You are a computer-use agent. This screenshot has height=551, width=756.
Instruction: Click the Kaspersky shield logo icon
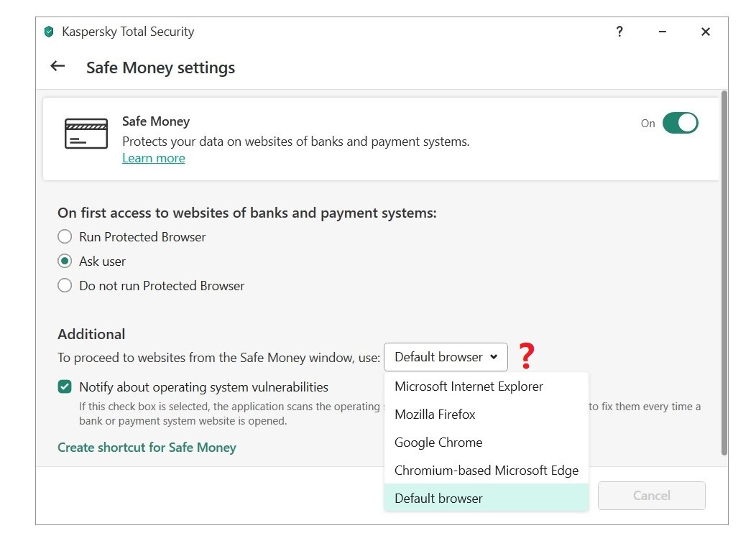49,32
